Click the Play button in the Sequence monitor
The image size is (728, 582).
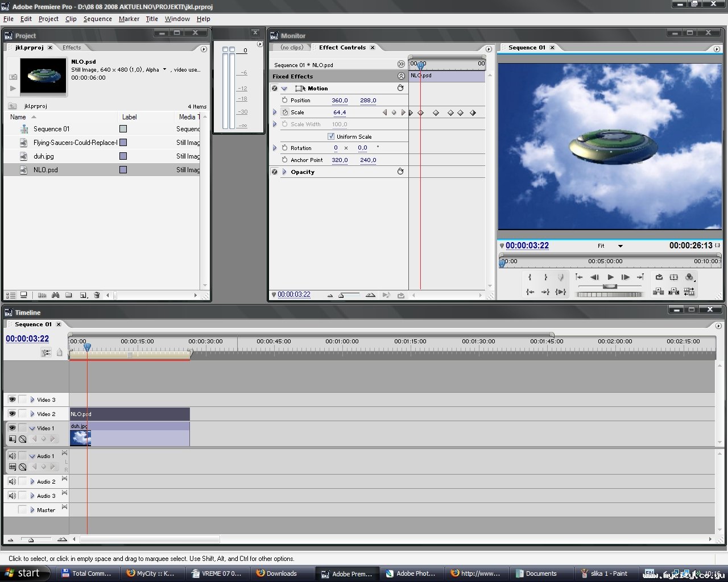[610, 277]
